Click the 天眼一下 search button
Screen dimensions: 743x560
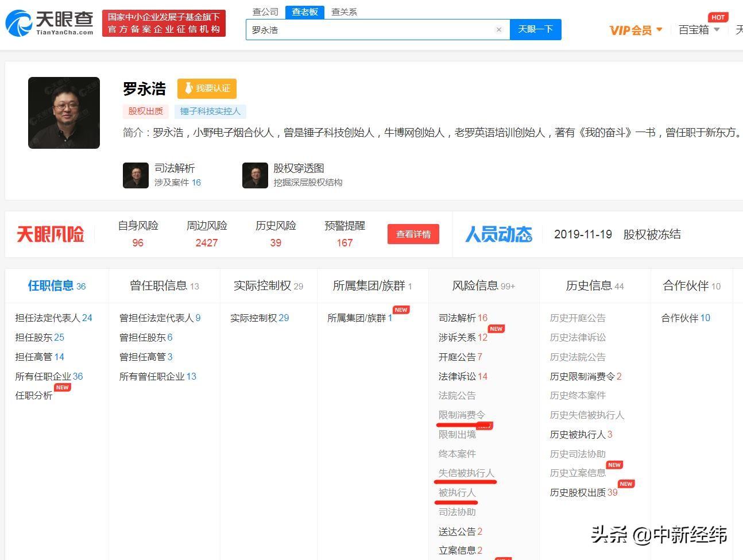[535, 29]
